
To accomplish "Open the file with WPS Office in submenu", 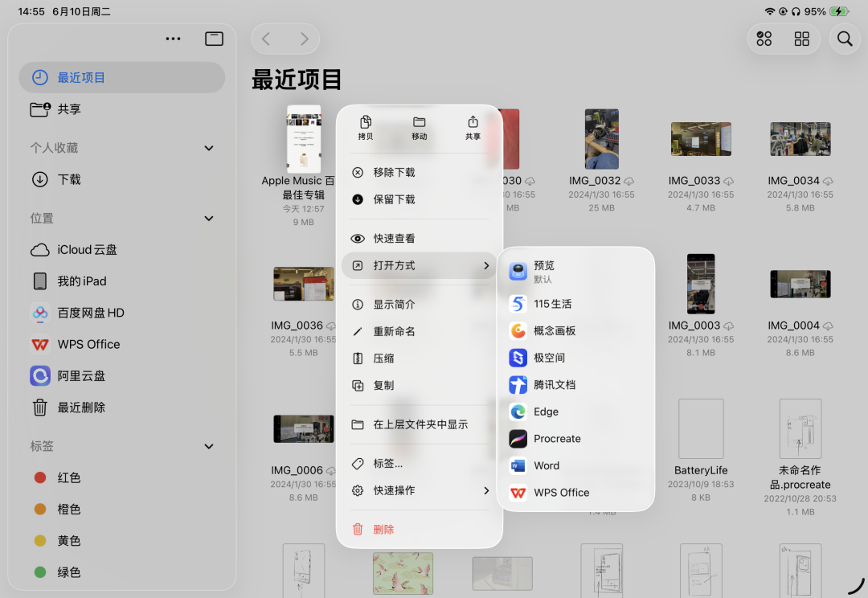I will (x=575, y=492).
